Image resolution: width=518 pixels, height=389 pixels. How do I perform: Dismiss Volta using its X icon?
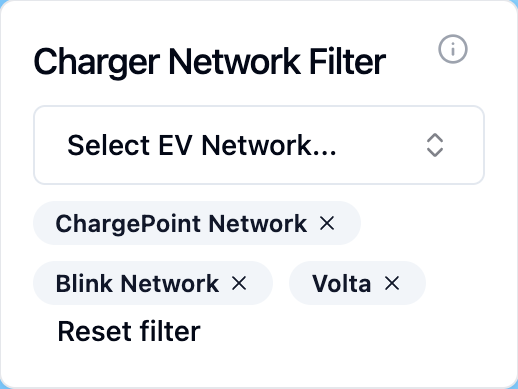coord(392,283)
